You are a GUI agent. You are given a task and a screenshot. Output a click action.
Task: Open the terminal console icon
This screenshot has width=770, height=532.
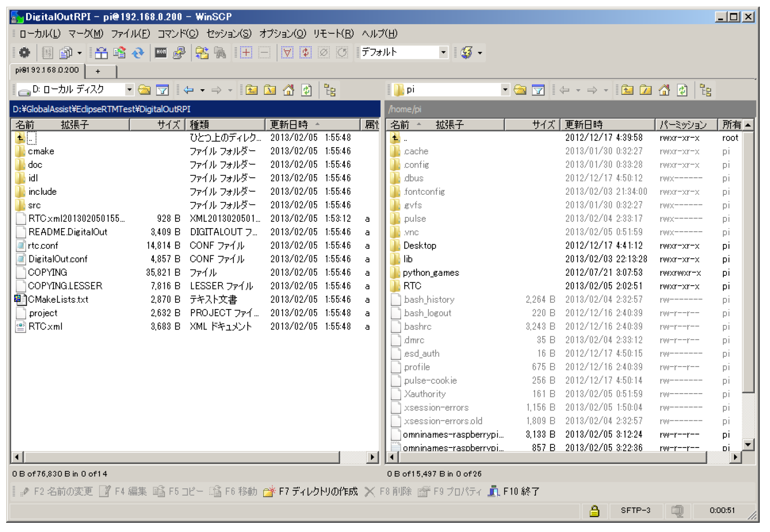161,52
